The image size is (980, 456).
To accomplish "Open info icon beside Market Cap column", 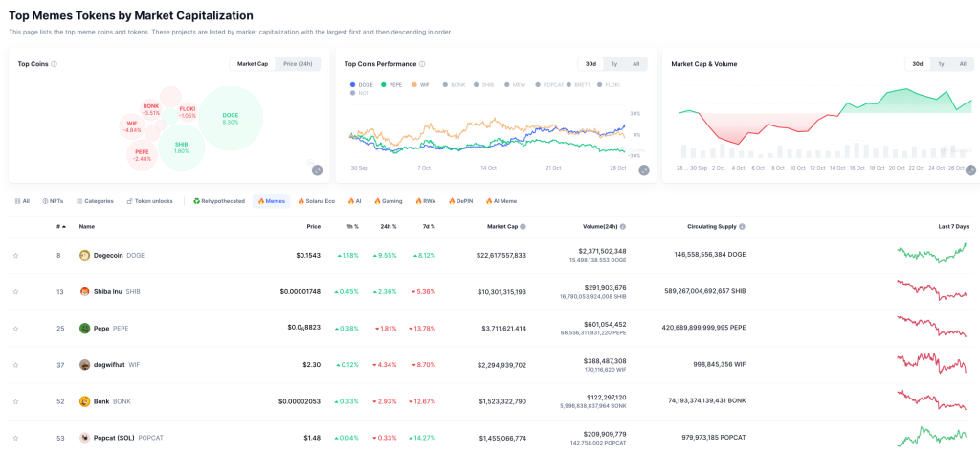I will 523,227.
